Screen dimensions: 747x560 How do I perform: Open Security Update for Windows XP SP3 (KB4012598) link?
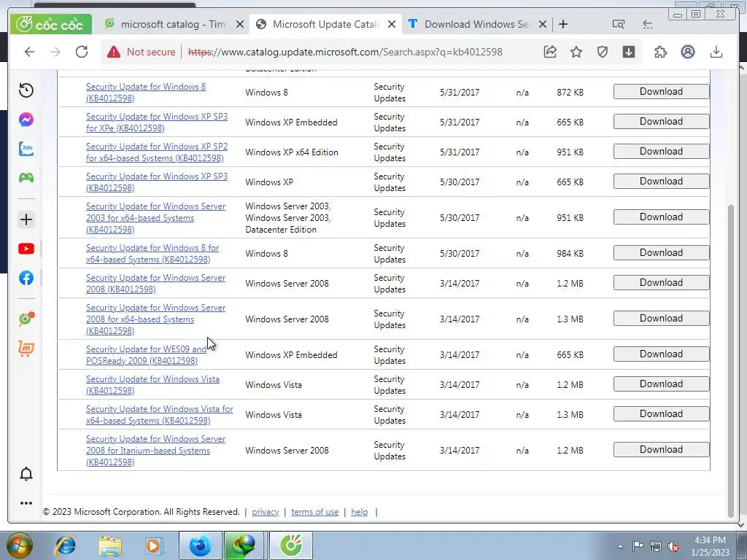click(157, 182)
